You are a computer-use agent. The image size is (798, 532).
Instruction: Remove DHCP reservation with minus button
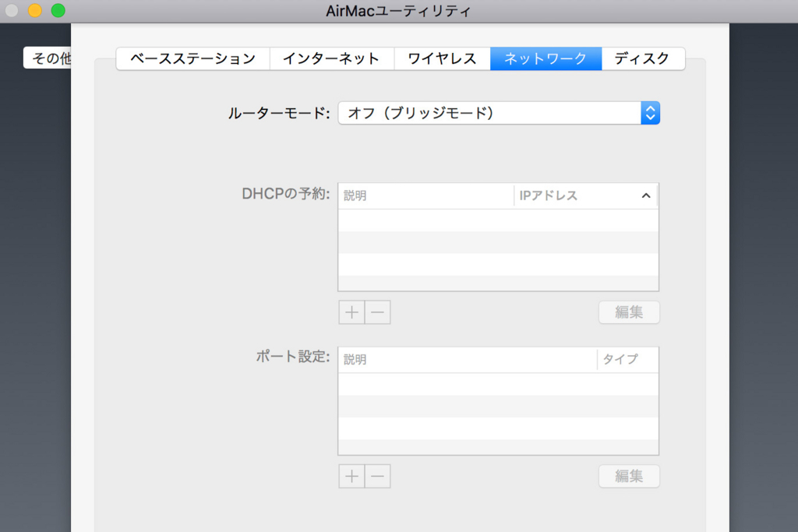[x=378, y=312]
